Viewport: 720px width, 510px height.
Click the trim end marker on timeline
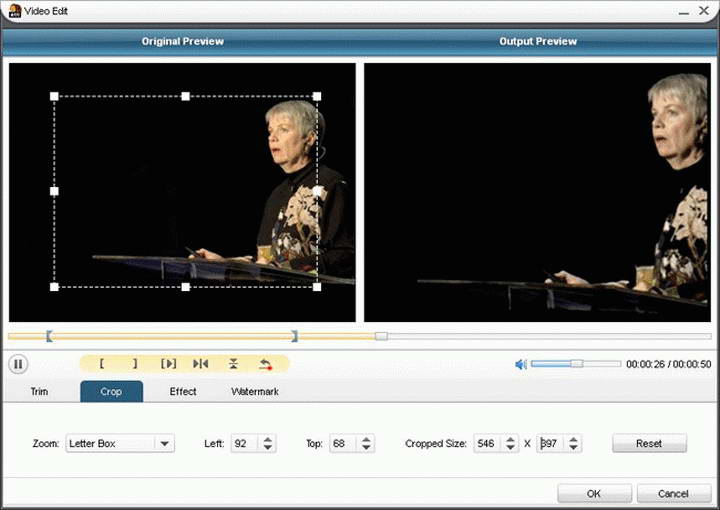click(295, 336)
